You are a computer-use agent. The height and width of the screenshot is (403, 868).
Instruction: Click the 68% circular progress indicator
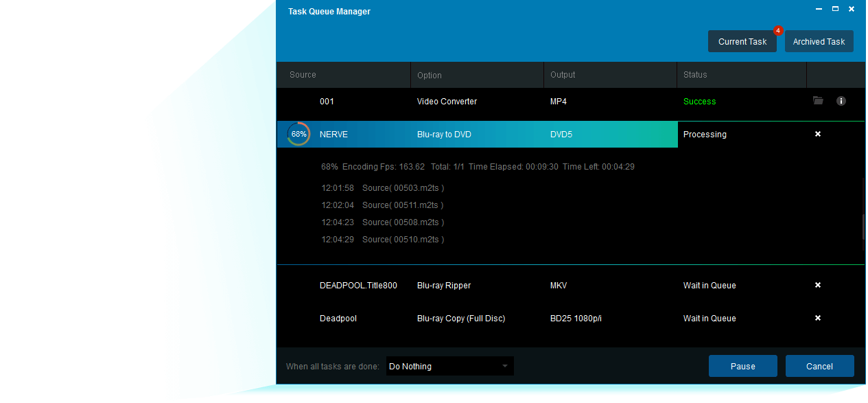[298, 135]
